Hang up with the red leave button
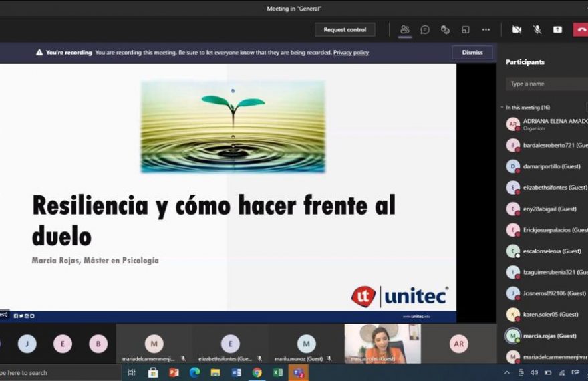The height and width of the screenshot is (381, 588). point(581,29)
